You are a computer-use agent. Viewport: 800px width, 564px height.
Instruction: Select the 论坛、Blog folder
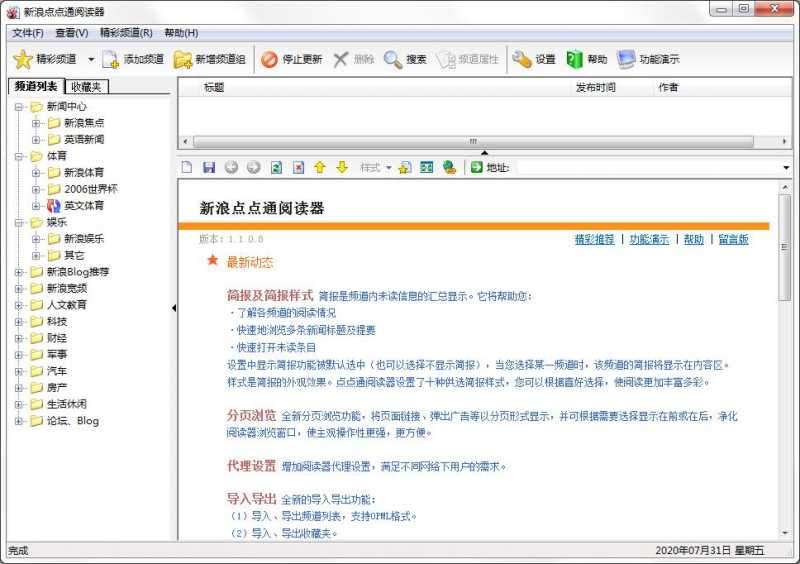pos(65,421)
